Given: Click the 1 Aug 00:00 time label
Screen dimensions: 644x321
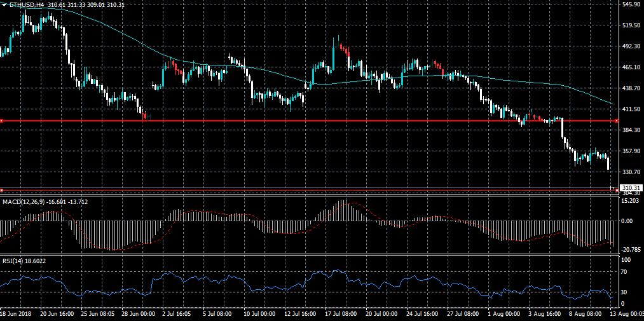Looking at the screenshot, I should 504,313.
